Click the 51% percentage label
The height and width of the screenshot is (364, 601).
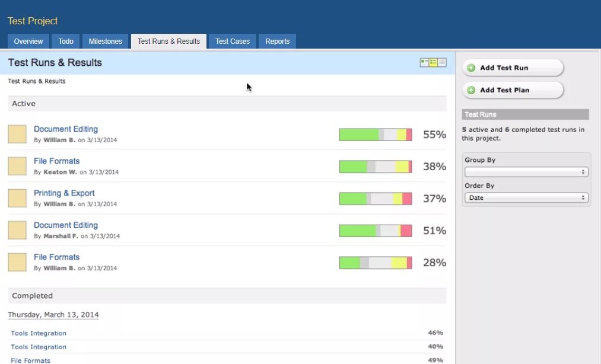(x=434, y=231)
